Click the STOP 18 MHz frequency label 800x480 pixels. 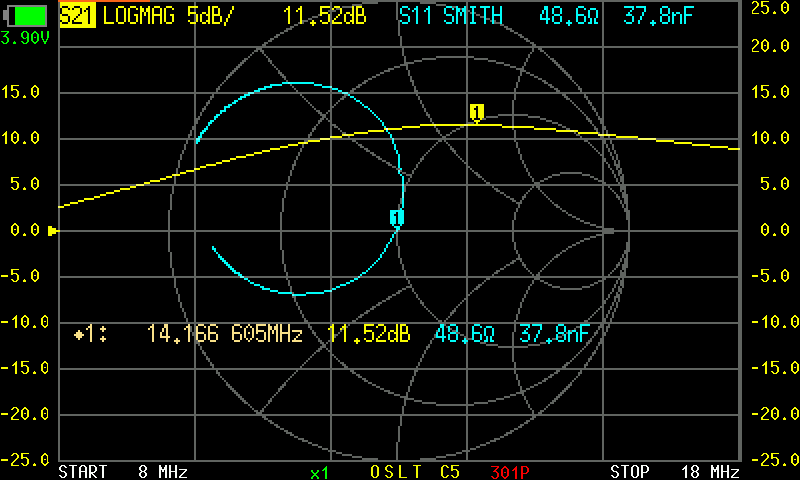pos(675,471)
